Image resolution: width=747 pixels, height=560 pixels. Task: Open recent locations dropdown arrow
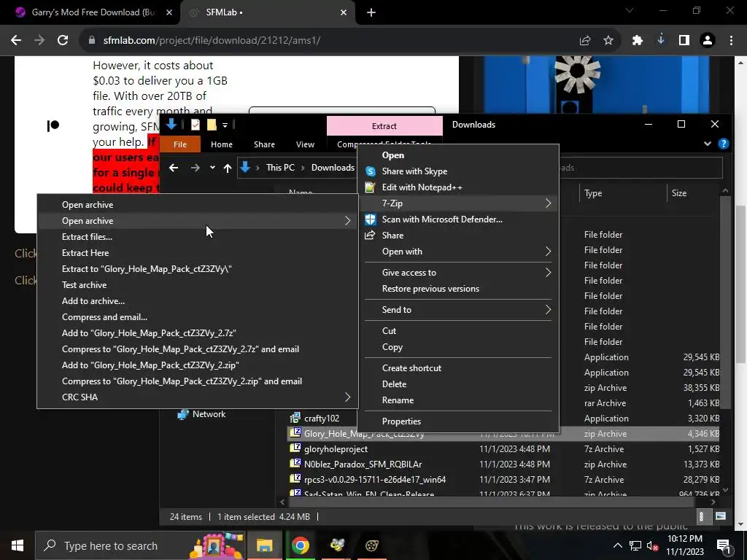tap(212, 168)
